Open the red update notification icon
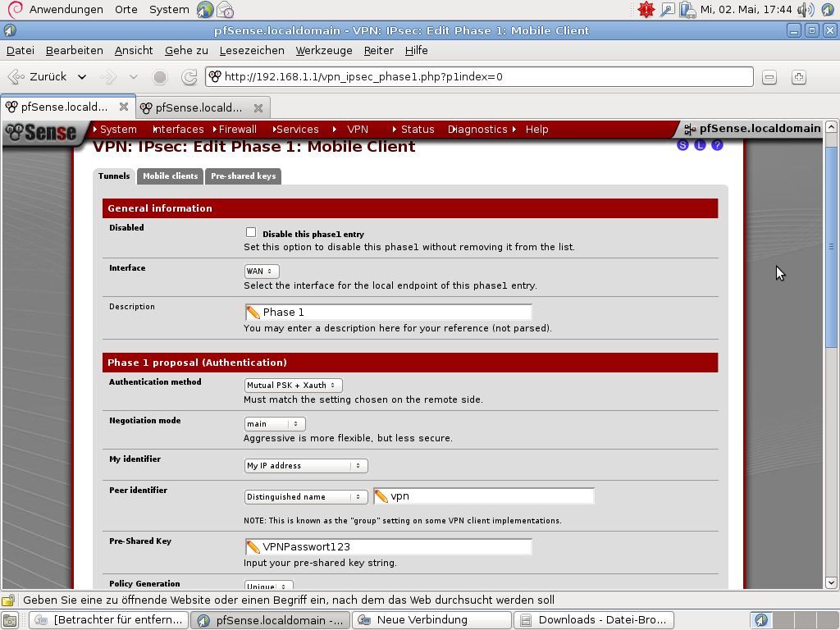 pos(646,10)
